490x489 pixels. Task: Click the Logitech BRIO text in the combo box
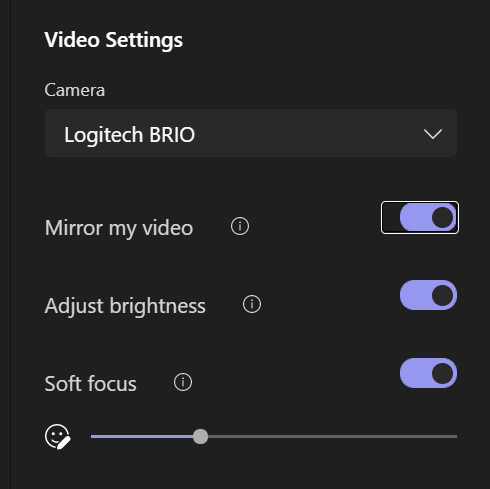point(129,135)
